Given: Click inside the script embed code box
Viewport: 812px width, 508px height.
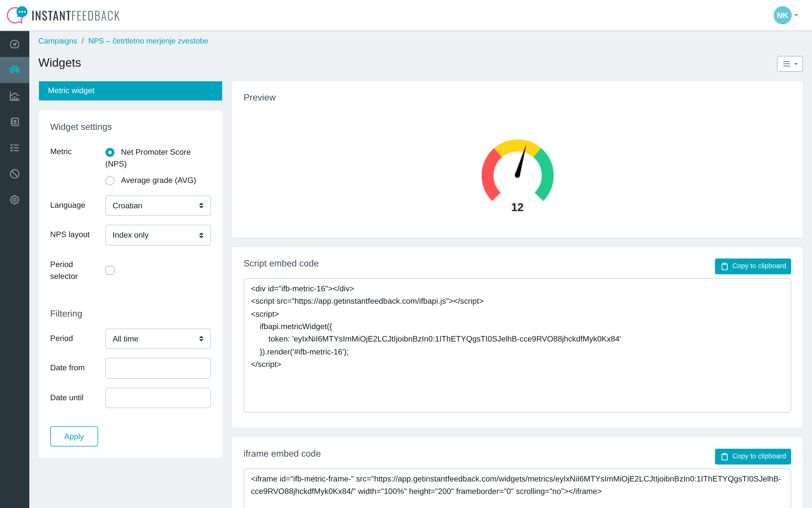Looking at the screenshot, I should (x=517, y=345).
